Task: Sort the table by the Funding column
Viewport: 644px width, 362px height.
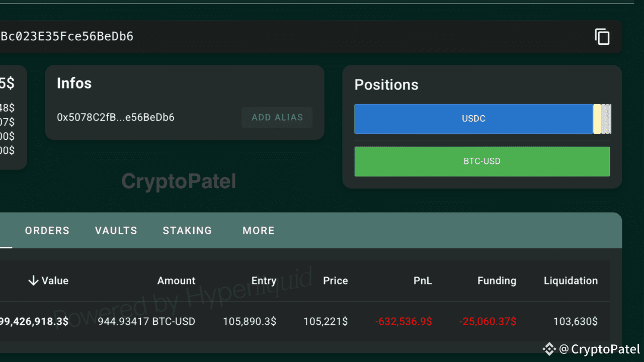Action: [497, 281]
